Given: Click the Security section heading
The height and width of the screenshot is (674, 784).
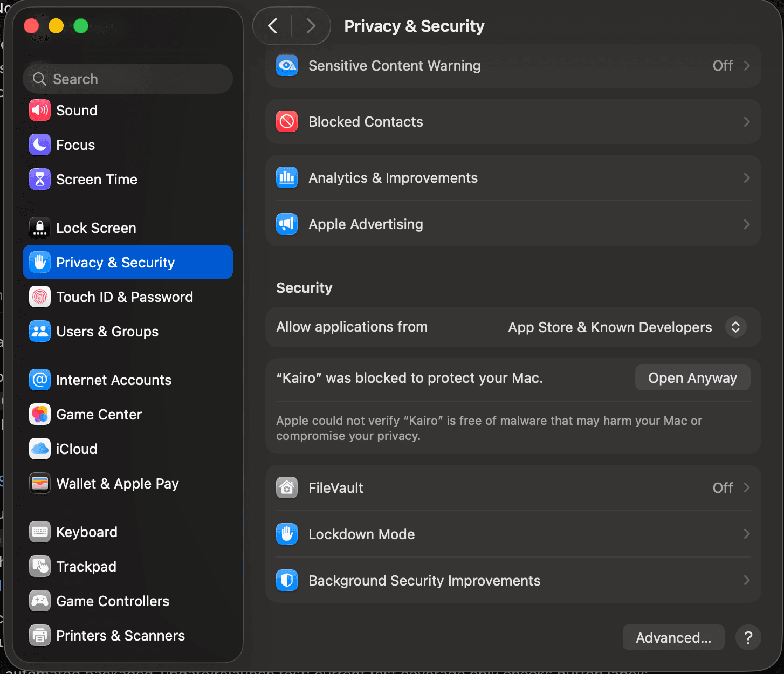Looking at the screenshot, I should [304, 288].
